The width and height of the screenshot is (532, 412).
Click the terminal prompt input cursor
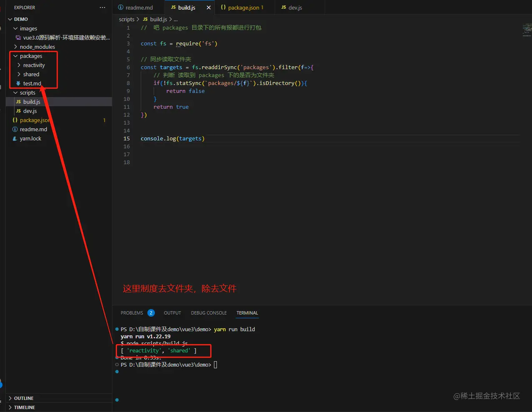pyautogui.click(x=215, y=365)
